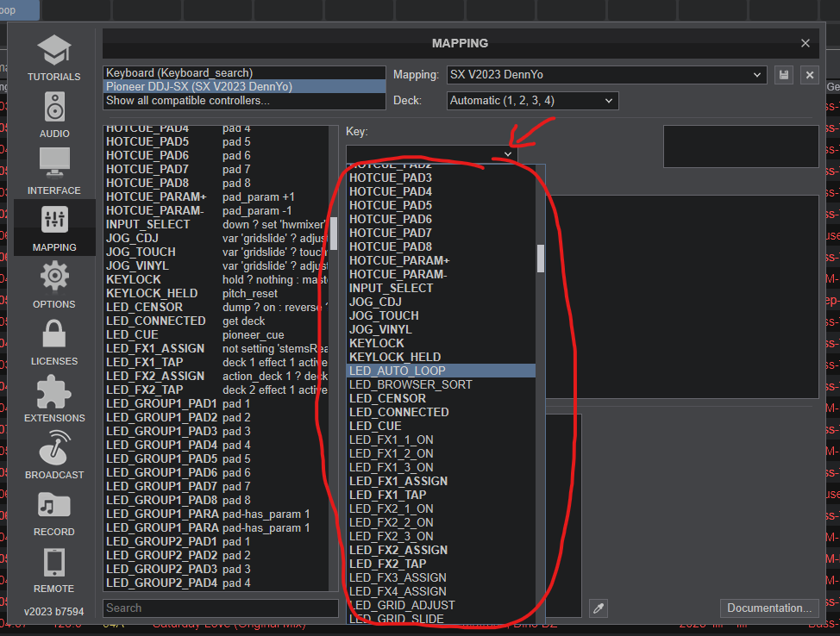Viewport: 840px width, 636px height.
Task: Delete the mapping using X beside save
Action: point(810,75)
